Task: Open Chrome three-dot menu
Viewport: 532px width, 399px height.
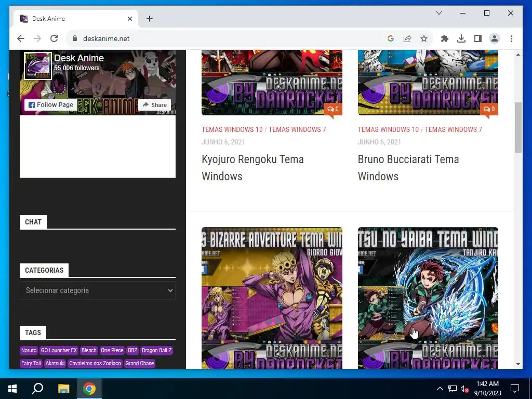Action: [x=511, y=38]
